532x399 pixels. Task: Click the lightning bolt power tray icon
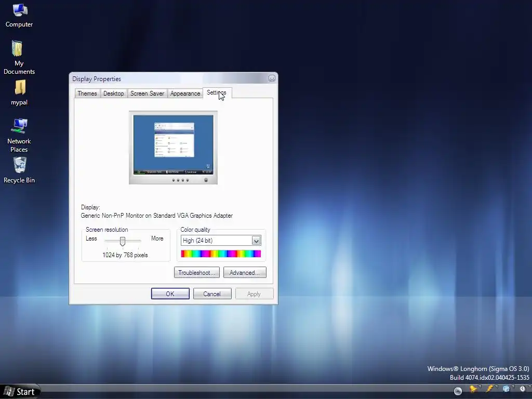point(489,389)
